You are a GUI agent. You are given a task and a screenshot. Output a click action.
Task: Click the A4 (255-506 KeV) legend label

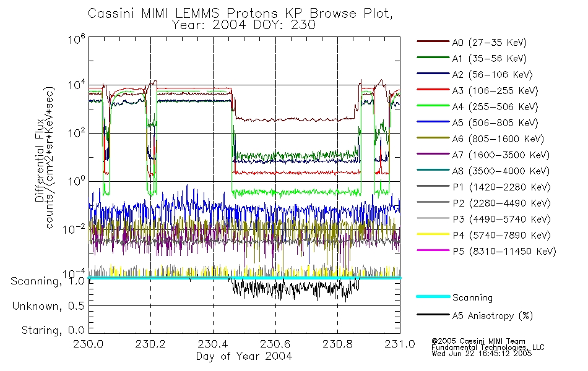pos(495,107)
